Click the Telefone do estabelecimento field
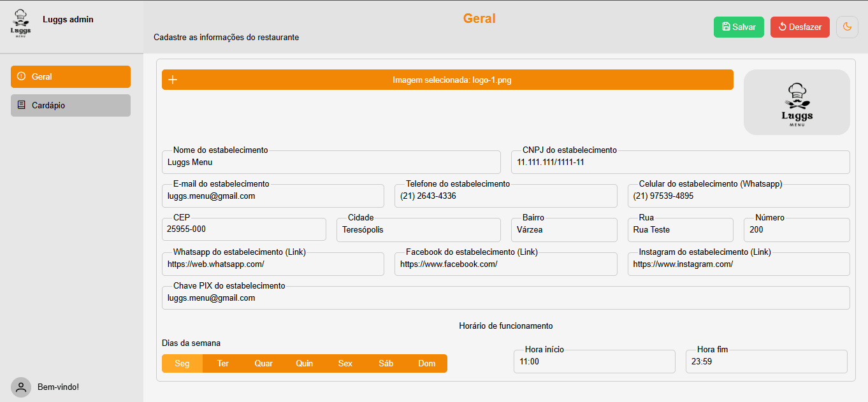Screen dimensions: 868x402 pyautogui.click(x=506, y=196)
